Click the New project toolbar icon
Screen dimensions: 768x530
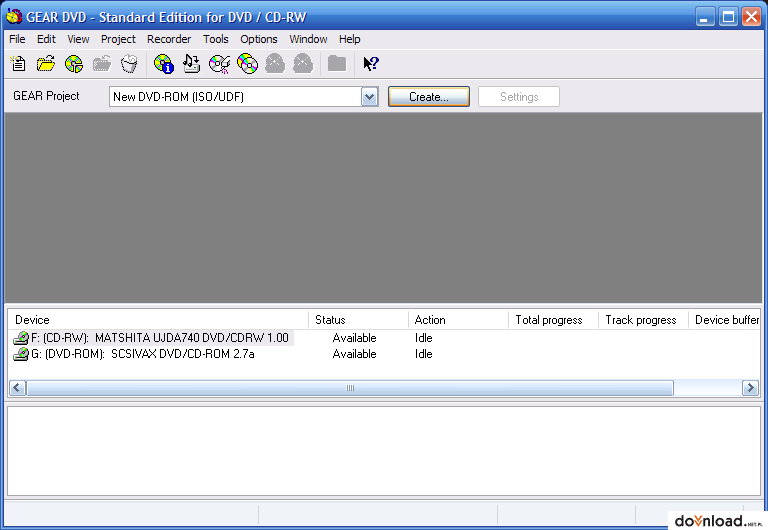tap(18, 64)
